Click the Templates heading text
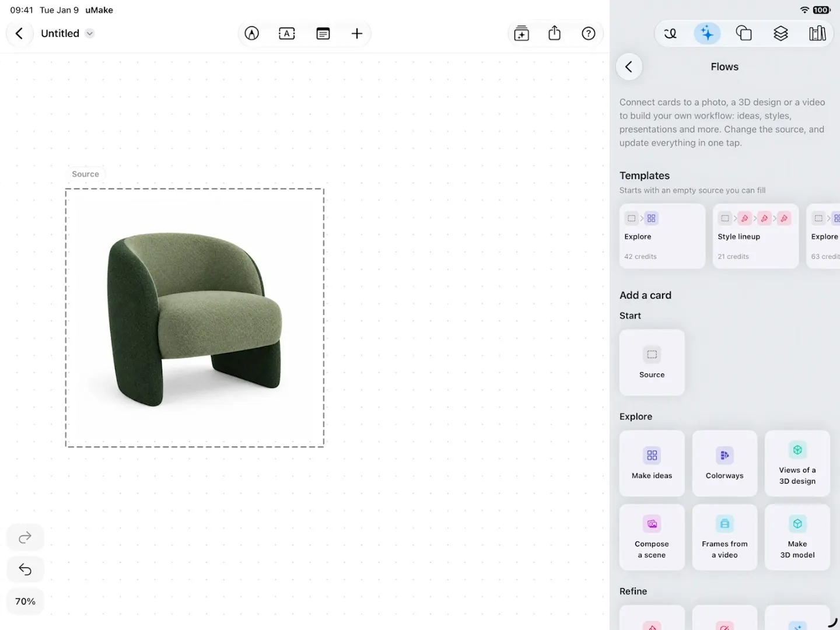 click(645, 176)
